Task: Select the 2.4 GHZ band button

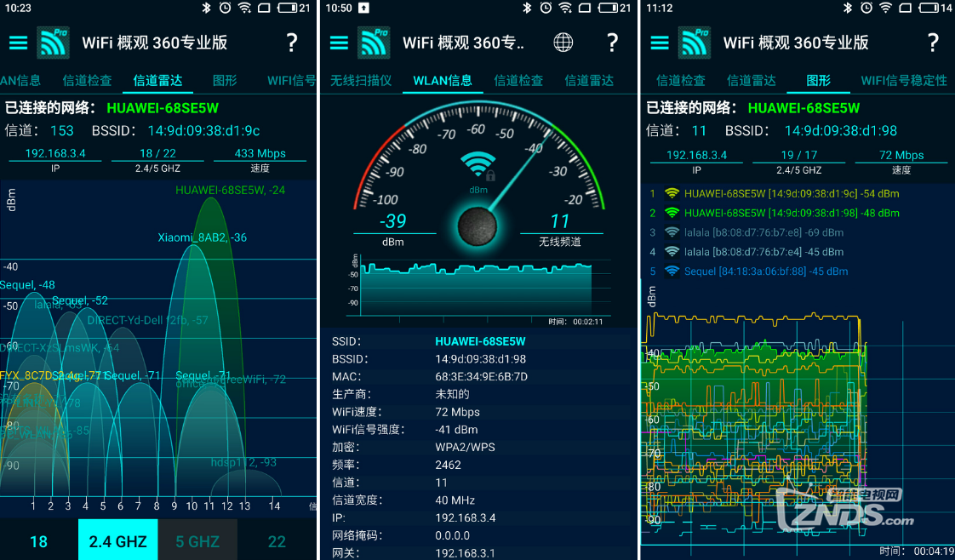Action: point(118,540)
